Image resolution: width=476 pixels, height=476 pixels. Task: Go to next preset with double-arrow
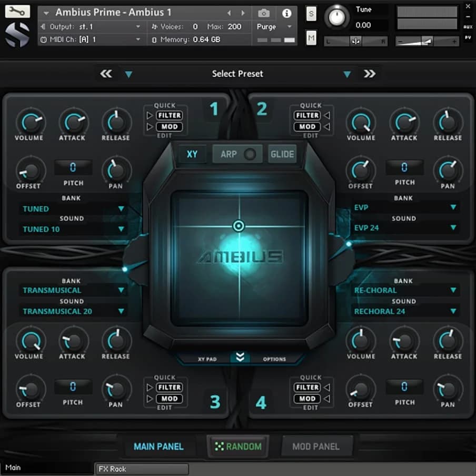click(370, 74)
